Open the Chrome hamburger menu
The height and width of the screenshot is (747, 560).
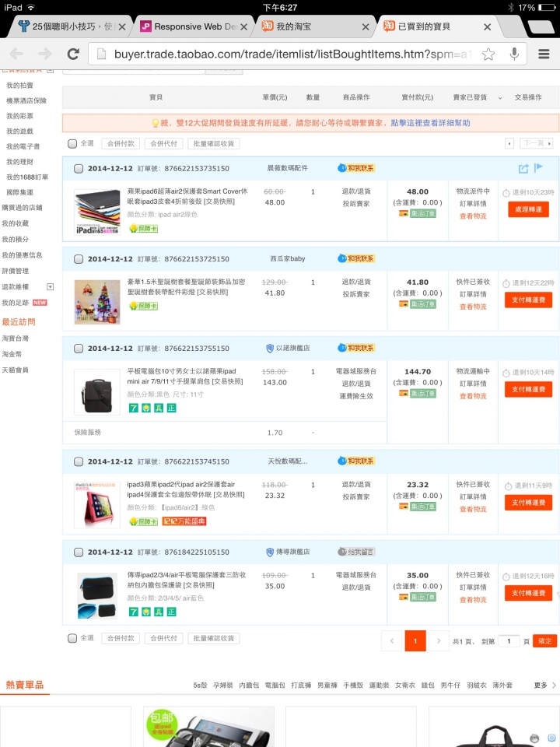pyautogui.click(x=544, y=54)
